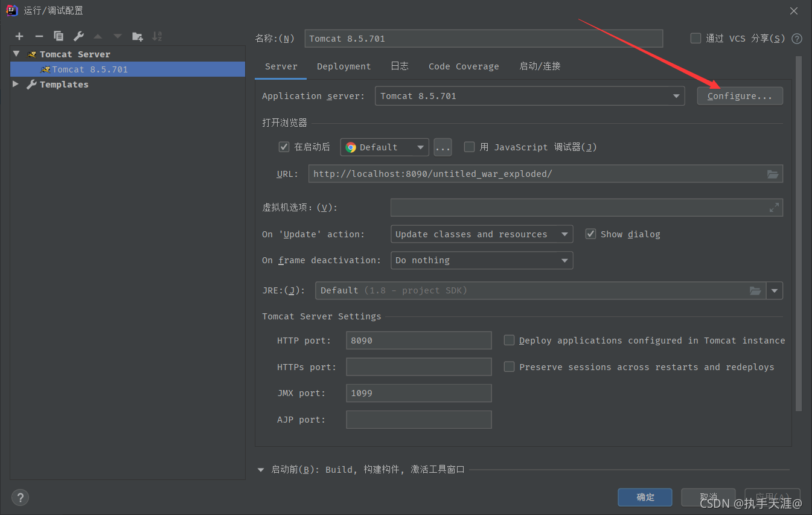Open the edit templates wrench icon
This screenshot has height=515, width=812.
78,36
